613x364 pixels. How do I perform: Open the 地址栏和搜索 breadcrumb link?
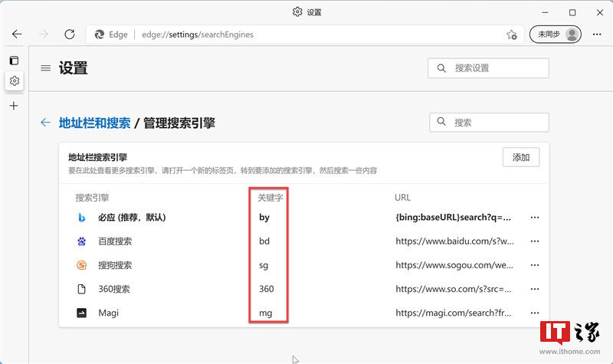coord(94,123)
